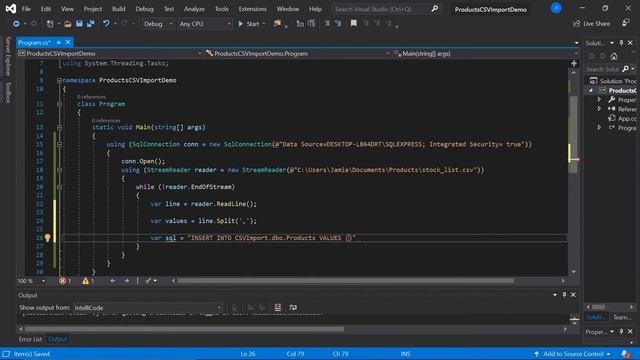Click the Find in Files toolbar icon
Screen dimensions: 640x360
278,24
